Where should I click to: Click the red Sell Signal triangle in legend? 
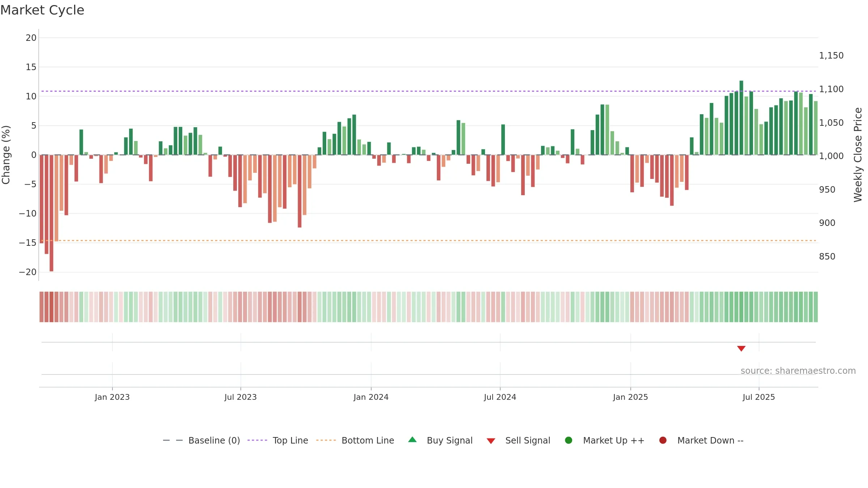pos(491,441)
